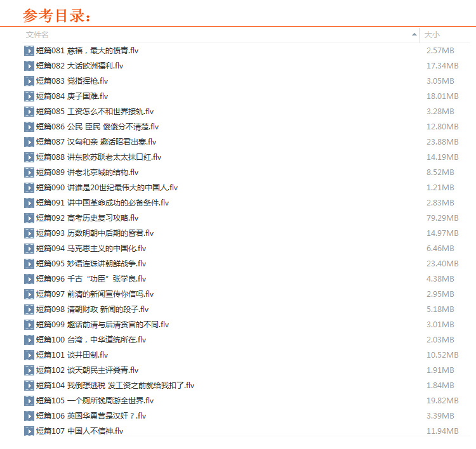The height and width of the screenshot is (449, 476).
Task: Click the file icon next to 短篇096 张学良
Action: click(29, 279)
